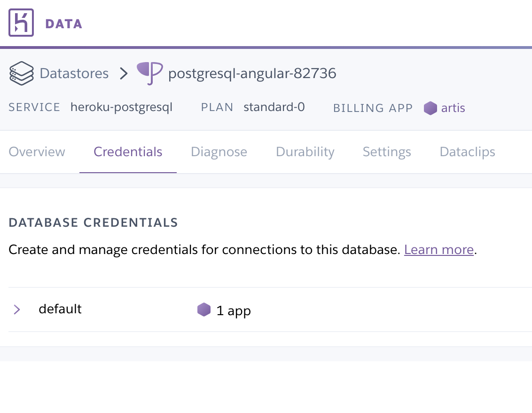Select the Datastores stacked-layers icon

click(21, 73)
